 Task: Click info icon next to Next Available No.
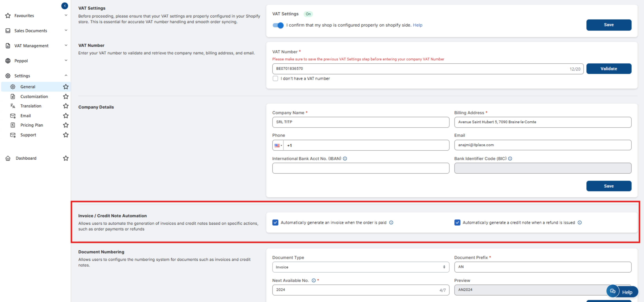(314, 280)
